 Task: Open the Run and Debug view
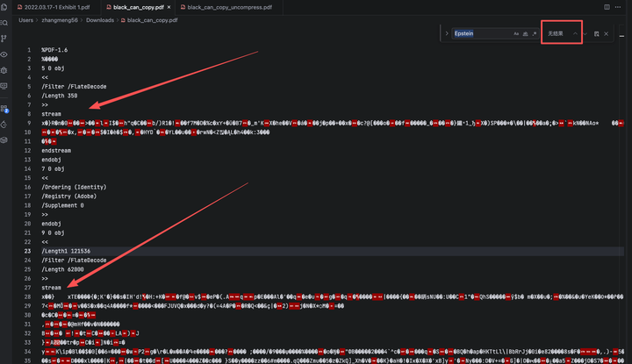[6, 68]
